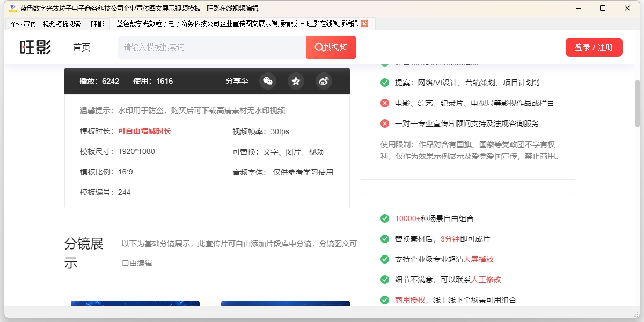Click 大屏播放 highlighted text
Image resolution: width=644 pixels, height=322 pixels.
click(x=478, y=259)
